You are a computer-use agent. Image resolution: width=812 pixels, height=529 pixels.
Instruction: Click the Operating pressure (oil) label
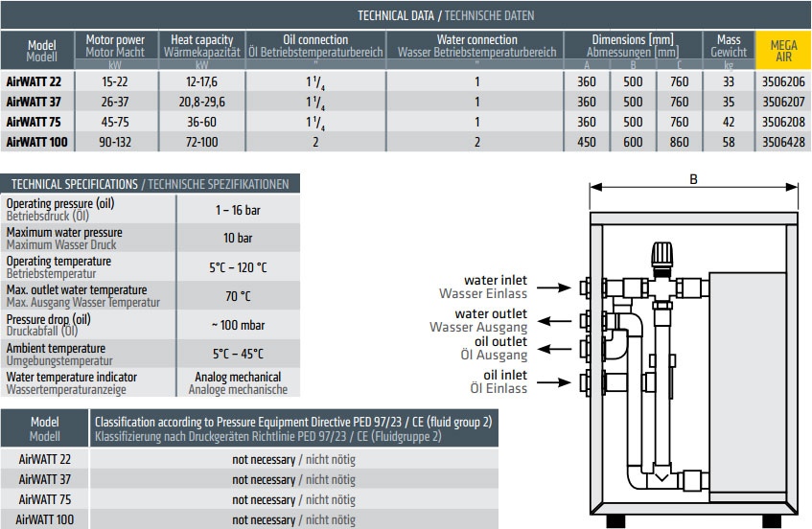[60, 203]
